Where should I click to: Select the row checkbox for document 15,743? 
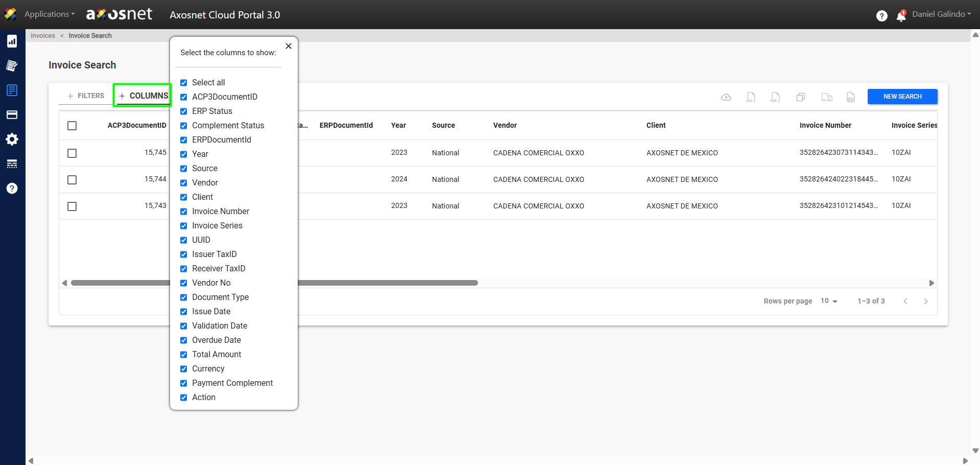(x=72, y=206)
